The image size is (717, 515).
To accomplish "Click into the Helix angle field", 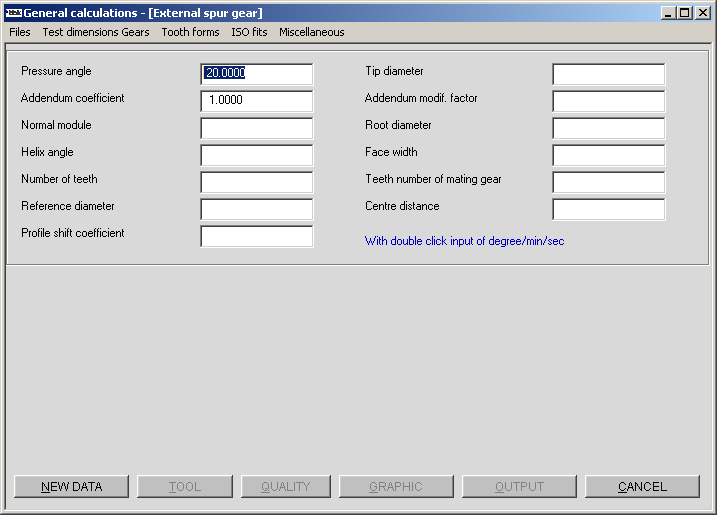I will click(256, 155).
